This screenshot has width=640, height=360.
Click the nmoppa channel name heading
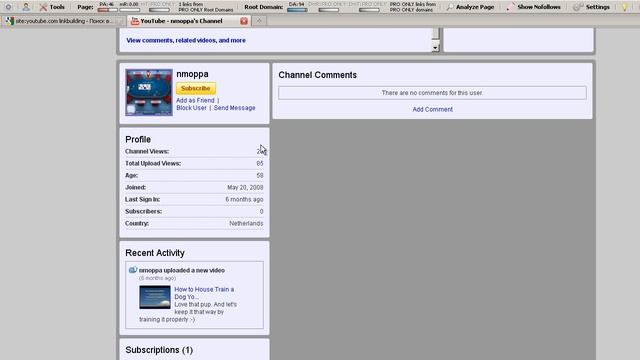[x=192, y=74]
